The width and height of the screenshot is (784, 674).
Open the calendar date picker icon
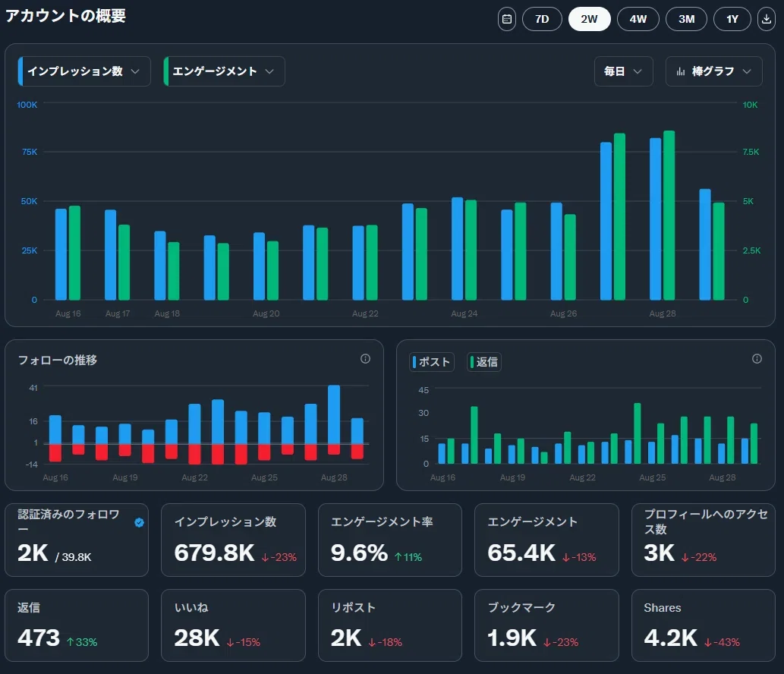point(506,19)
